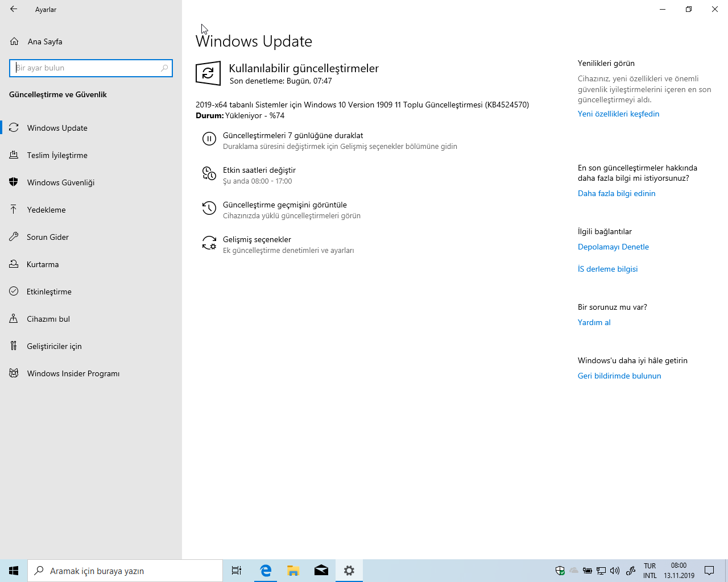The image size is (728, 582).
Task: Click the back arrow in Ayarlar
Action: point(14,9)
